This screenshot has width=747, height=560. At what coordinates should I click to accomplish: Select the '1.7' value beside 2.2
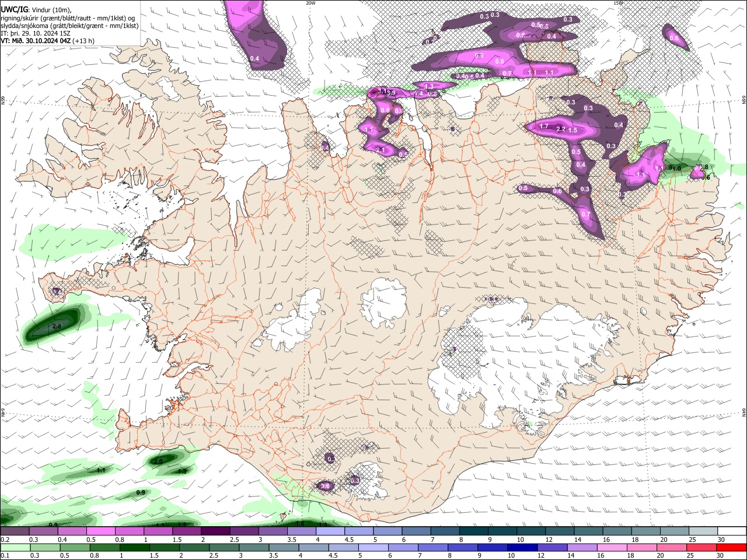(543, 126)
